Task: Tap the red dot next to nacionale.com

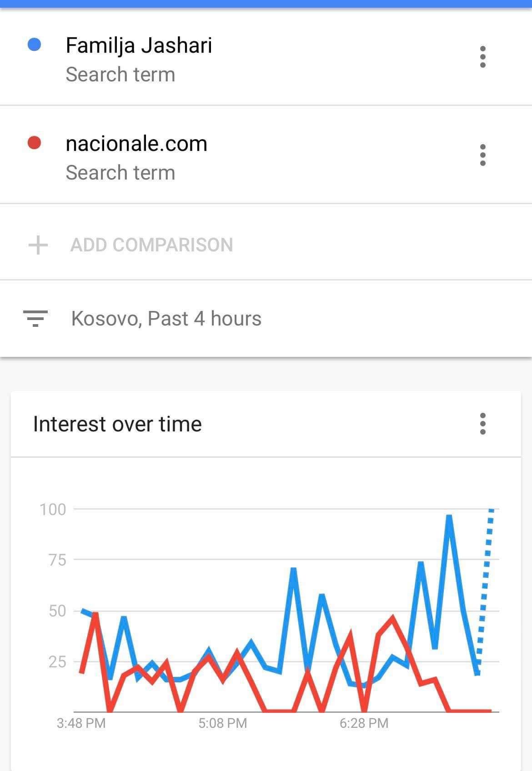Action: click(x=35, y=143)
